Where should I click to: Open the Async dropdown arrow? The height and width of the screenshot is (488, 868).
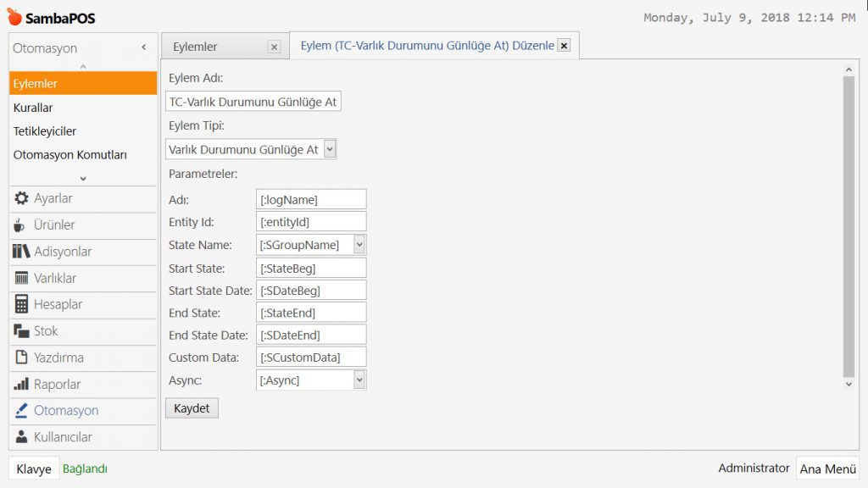pos(359,380)
